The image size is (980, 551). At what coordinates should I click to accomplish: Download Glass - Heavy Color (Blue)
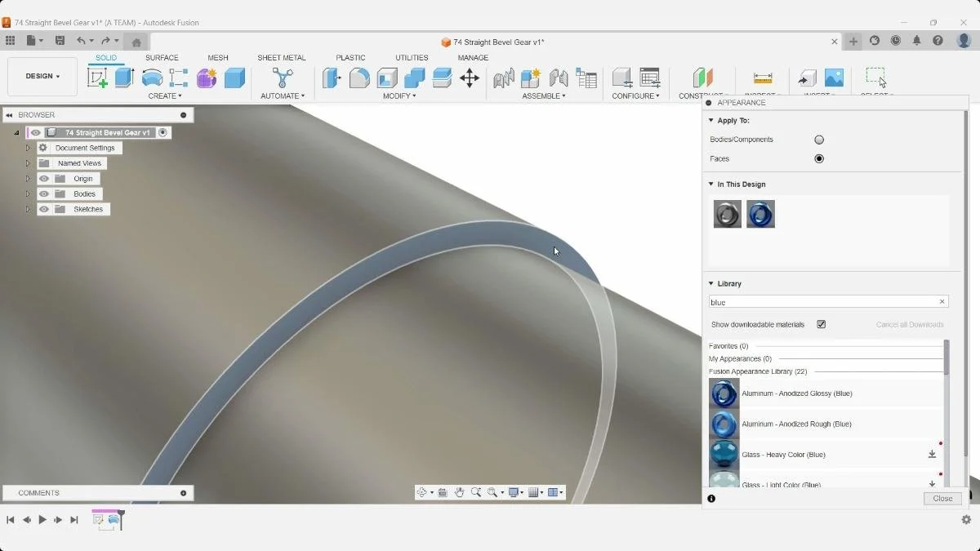coord(932,455)
